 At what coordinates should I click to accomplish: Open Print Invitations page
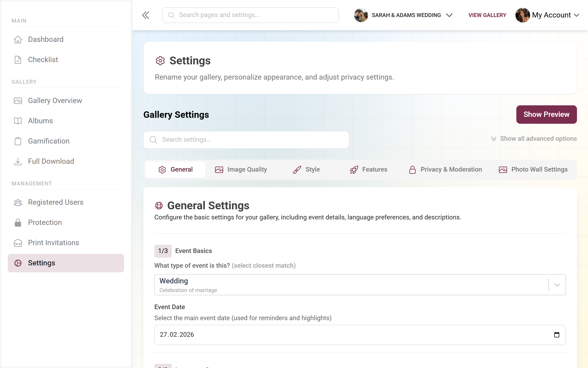(x=66, y=243)
